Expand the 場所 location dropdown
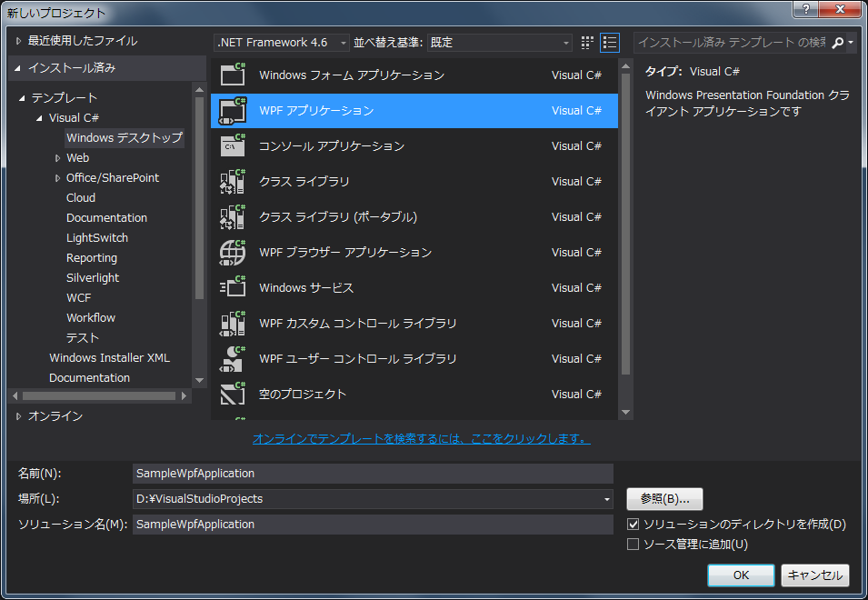Image resolution: width=868 pixels, height=600 pixels. pos(606,499)
